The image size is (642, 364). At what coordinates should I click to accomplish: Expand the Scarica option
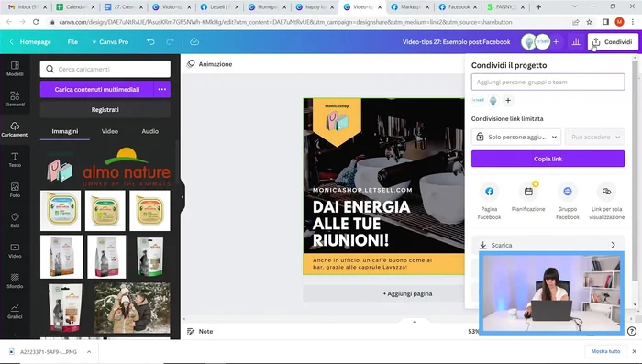(x=548, y=245)
